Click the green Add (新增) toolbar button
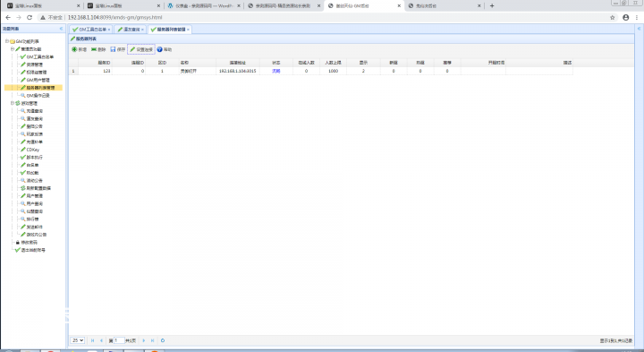 (x=80, y=49)
